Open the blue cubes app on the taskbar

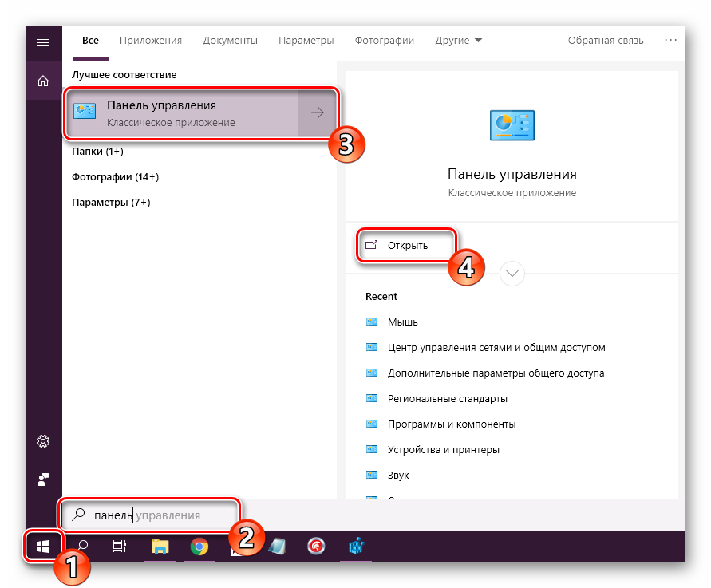click(356, 547)
